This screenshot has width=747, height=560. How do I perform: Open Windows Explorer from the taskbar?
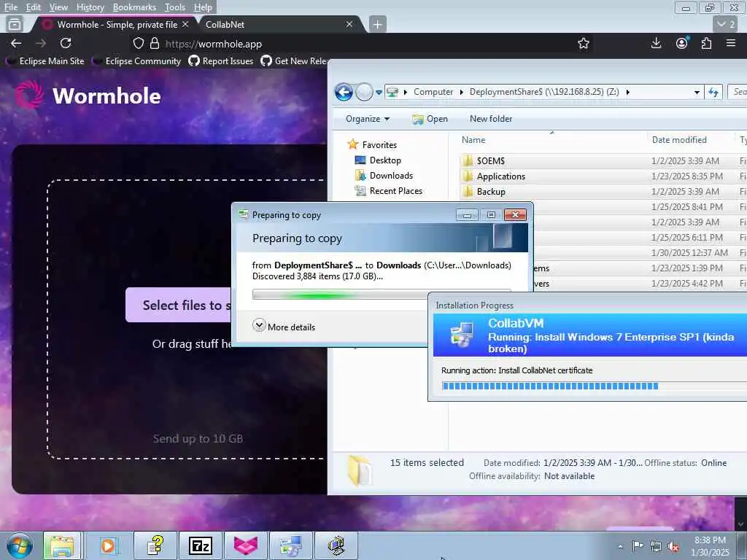[x=63, y=545]
